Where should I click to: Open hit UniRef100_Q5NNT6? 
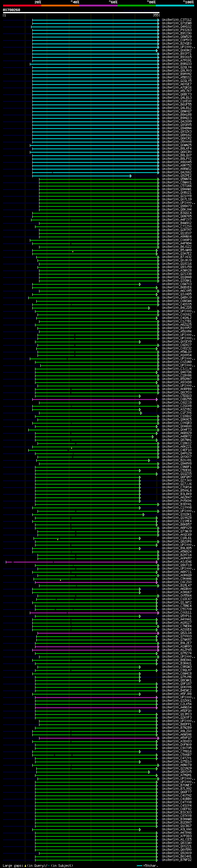point(177,179)
